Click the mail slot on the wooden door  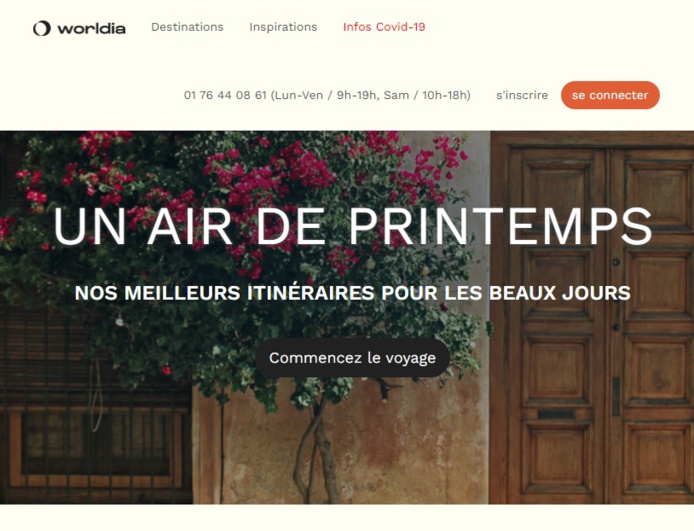[556, 415]
